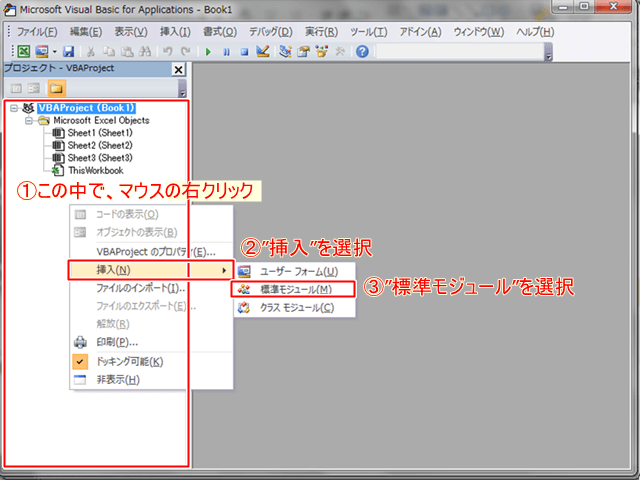Click the Find binoculars icon
This screenshot has height=480, width=640.
(145, 51)
